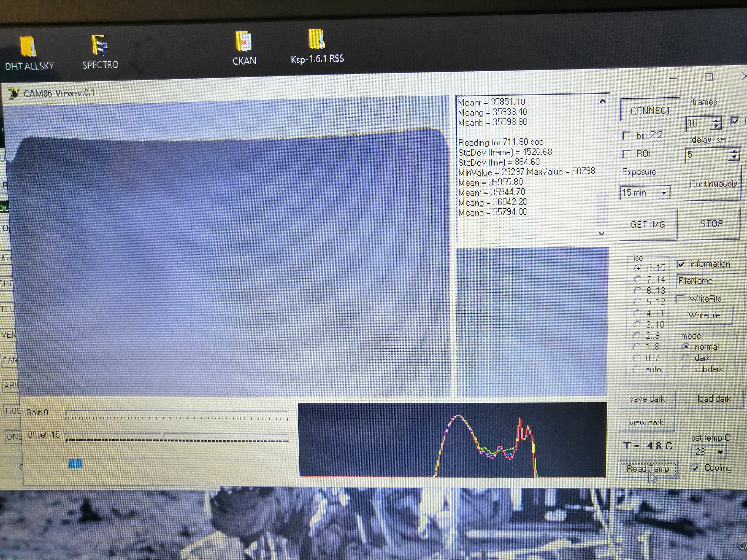Open the Exposure 15 min dropdown
This screenshot has height=560, width=747.
click(664, 193)
